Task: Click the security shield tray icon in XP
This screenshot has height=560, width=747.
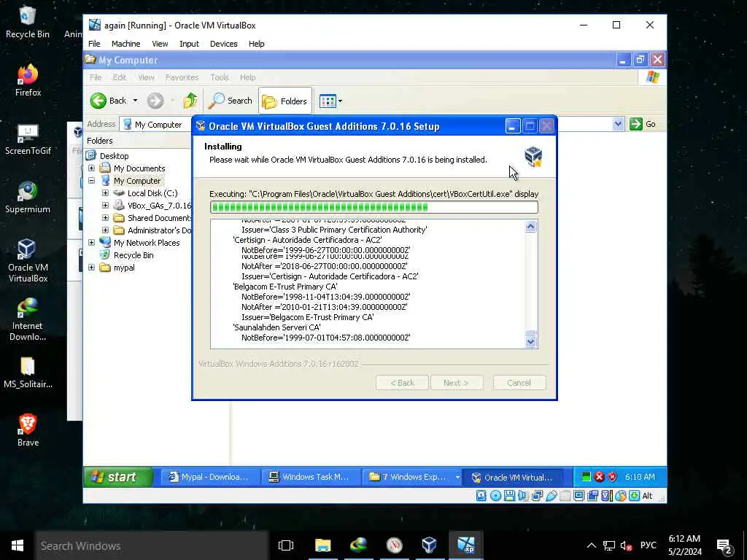Action: (612, 477)
